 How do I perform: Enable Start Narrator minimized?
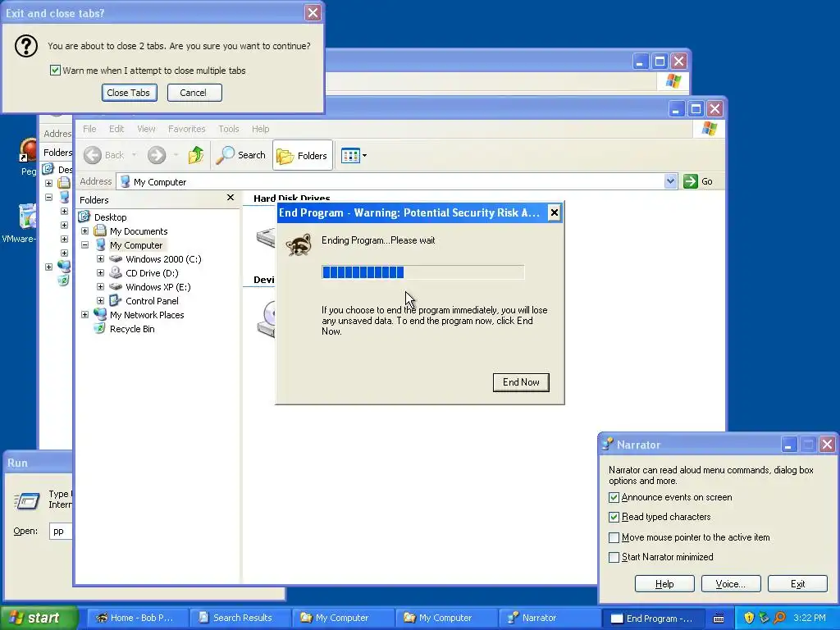pyautogui.click(x=614, y=557)
